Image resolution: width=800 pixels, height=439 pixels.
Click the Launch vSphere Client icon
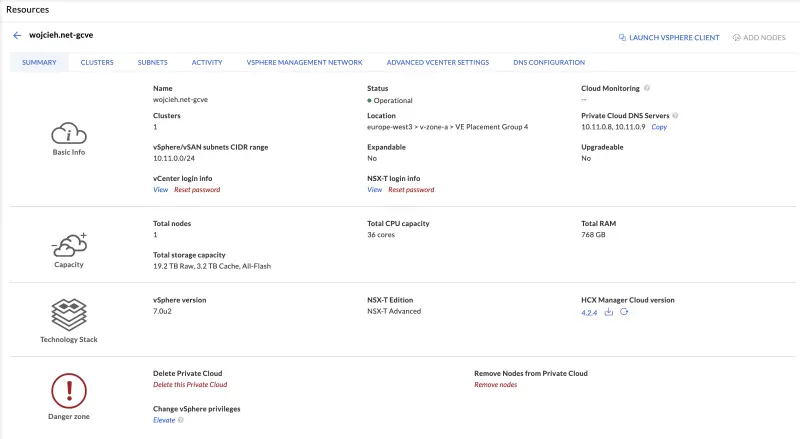click(x=622, y=37)
